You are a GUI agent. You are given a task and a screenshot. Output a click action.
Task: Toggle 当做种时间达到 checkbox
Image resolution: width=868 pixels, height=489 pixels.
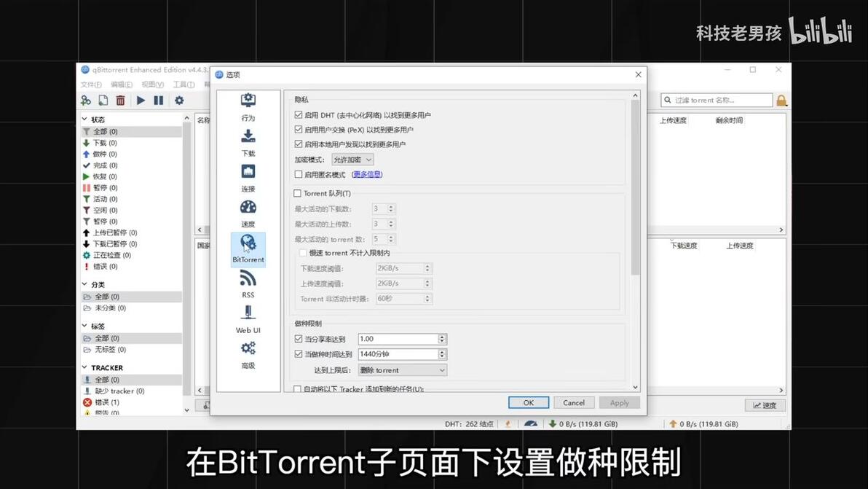click(299, 354)
